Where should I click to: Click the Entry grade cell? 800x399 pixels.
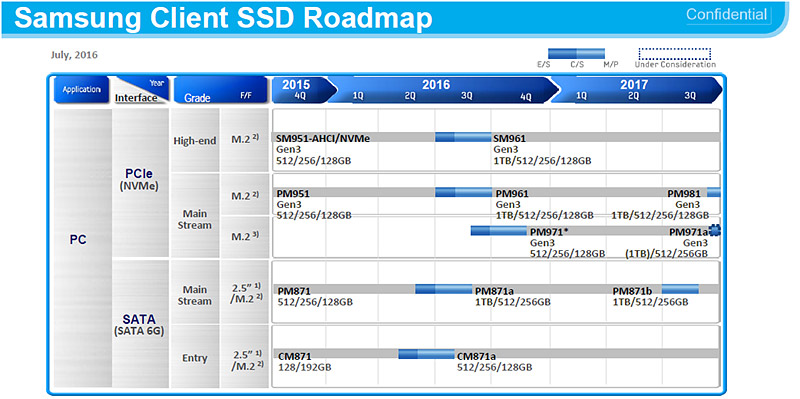click(x=194, y=358)
